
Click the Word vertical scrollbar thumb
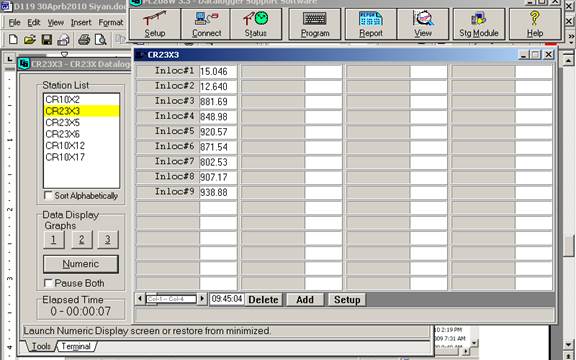569,246
